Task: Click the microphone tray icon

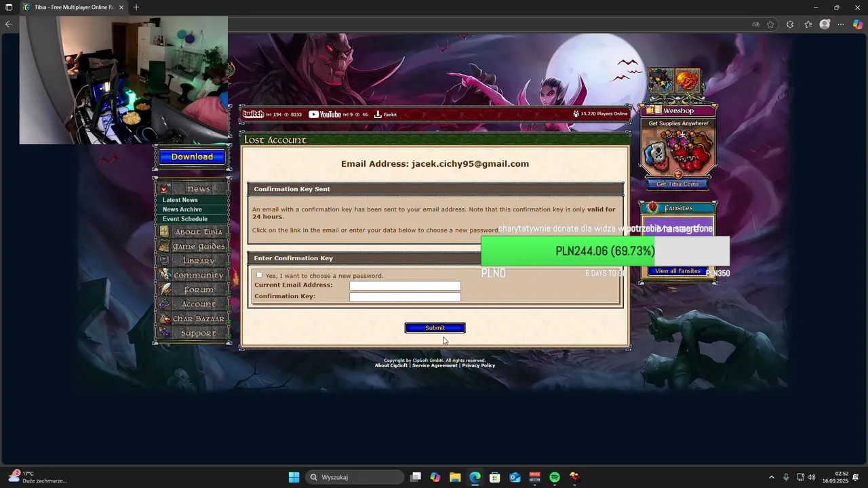Action: coord(786,477)
